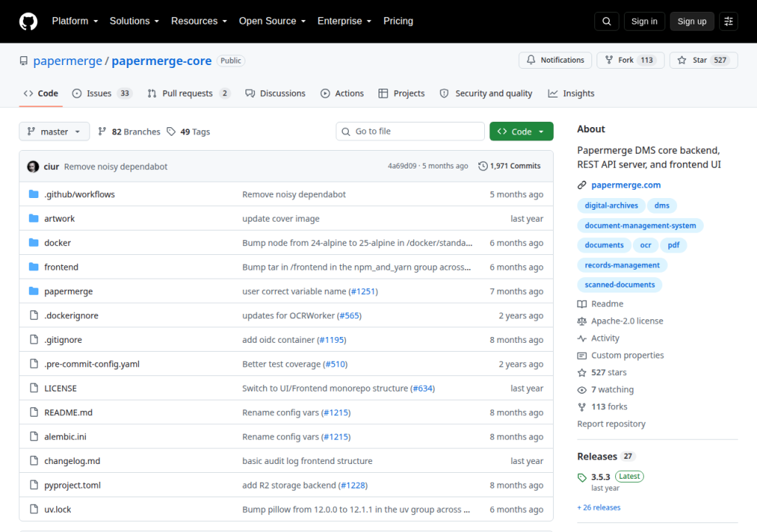Click the GitHub logo in header
This screenshot has width=757, height=532.
28,21
